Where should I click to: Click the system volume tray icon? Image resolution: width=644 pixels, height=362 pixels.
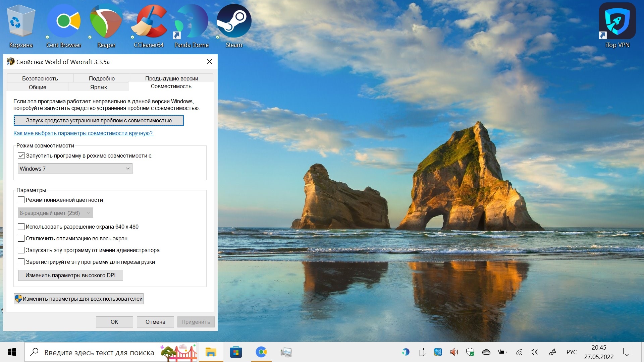tap(534, 352)
